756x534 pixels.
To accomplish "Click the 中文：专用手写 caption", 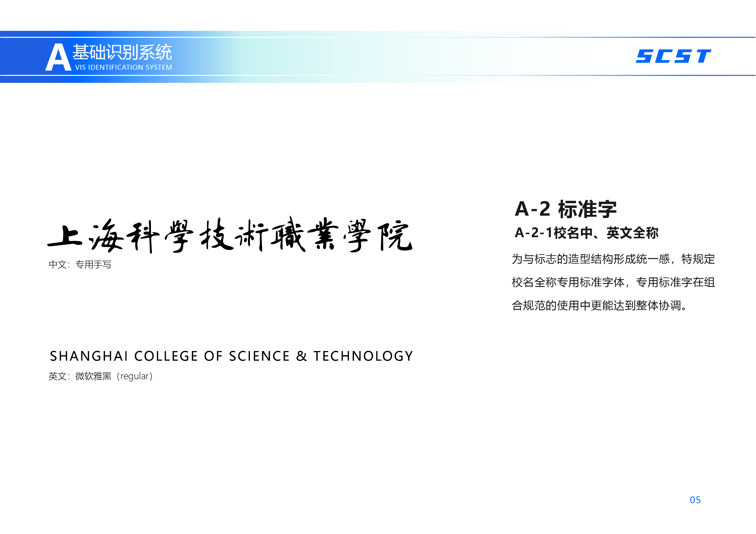I will pyautogui.click(x=80, y=265).
